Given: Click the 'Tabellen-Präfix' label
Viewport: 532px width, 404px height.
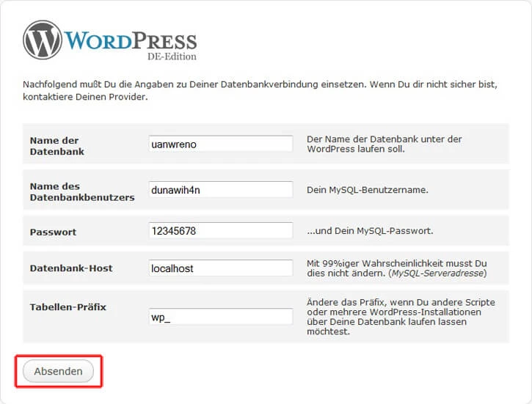Looking at the screenshot, I should (68, 307).
